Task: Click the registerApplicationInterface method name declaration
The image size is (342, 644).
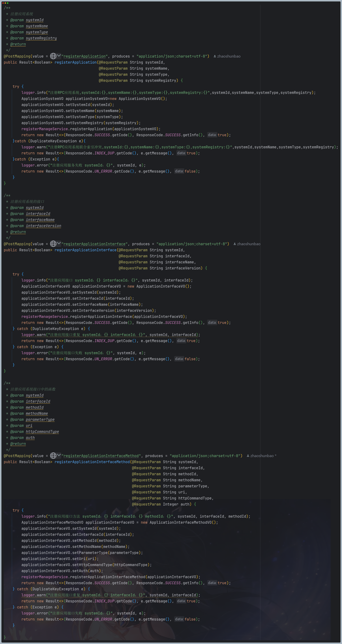Action: [x=86, y=250]
